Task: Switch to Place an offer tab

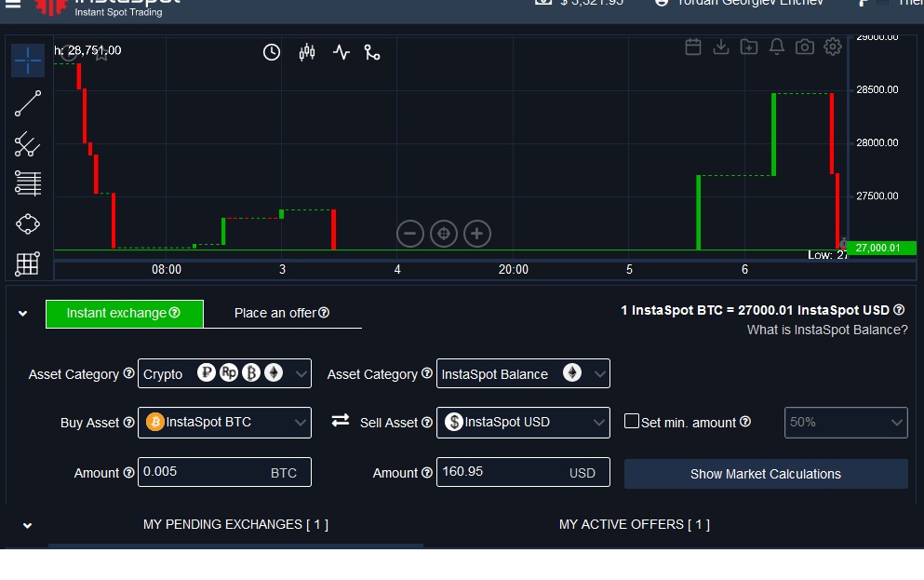Action: 282,314
